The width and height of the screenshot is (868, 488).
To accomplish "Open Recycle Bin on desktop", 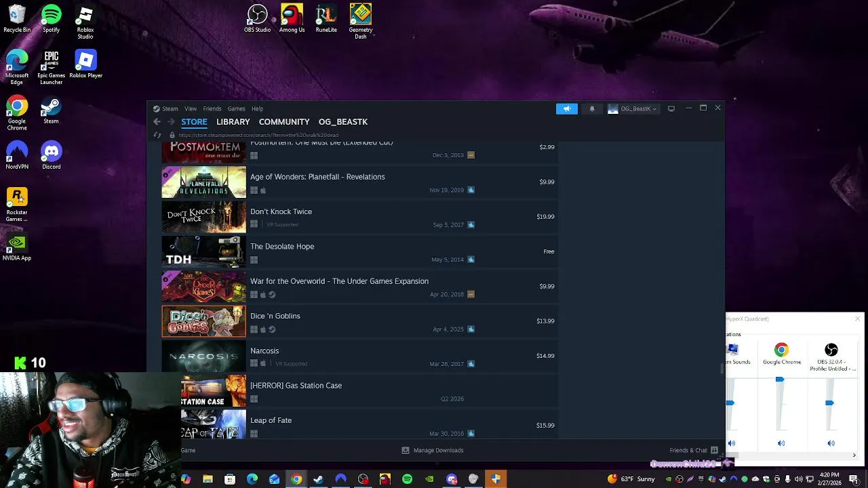I will point(17,19).
